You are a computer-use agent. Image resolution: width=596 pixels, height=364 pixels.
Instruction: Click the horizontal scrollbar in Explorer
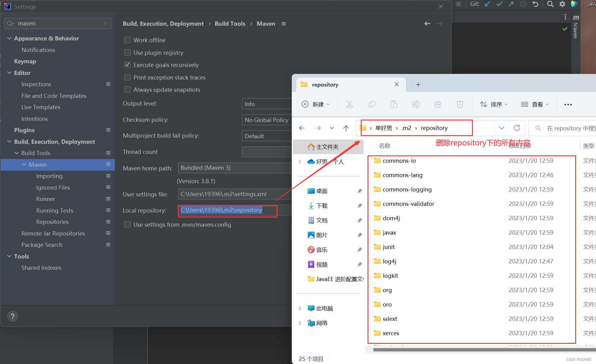tap(485, 350)
